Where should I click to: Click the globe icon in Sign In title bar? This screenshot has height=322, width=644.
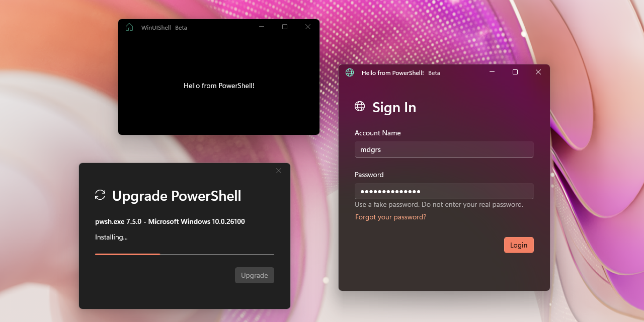click(350, 72)
